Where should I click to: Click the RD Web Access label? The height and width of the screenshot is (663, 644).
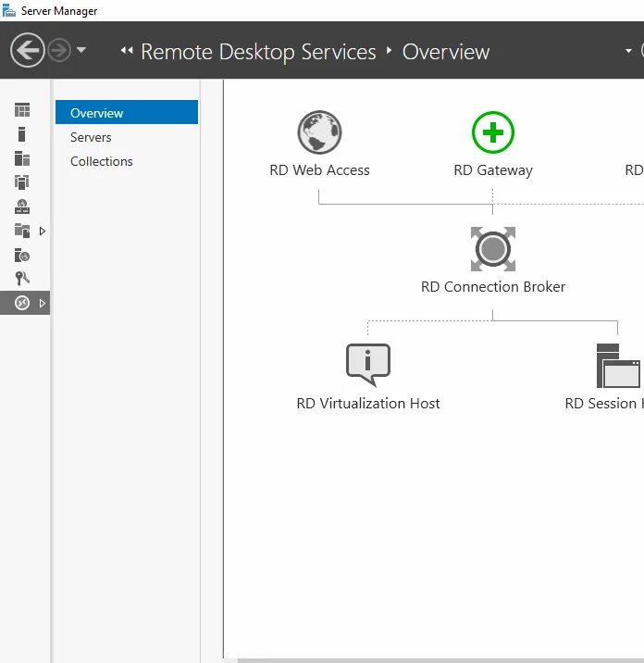tap(319, 170)
